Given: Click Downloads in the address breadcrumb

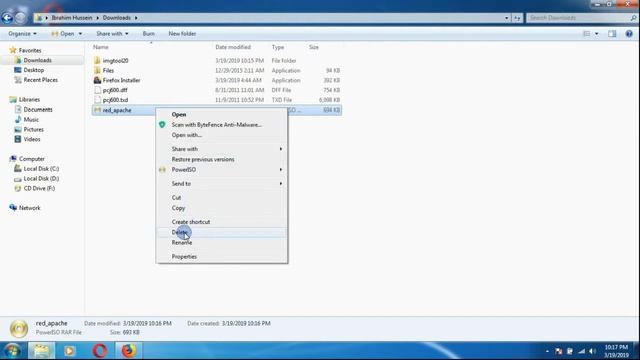Looking at the screenshot, I should point(117,18).
